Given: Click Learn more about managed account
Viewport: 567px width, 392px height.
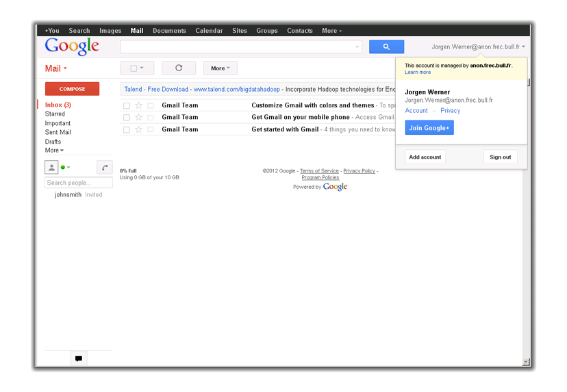Looking at the screenshot, I should 418,73.
